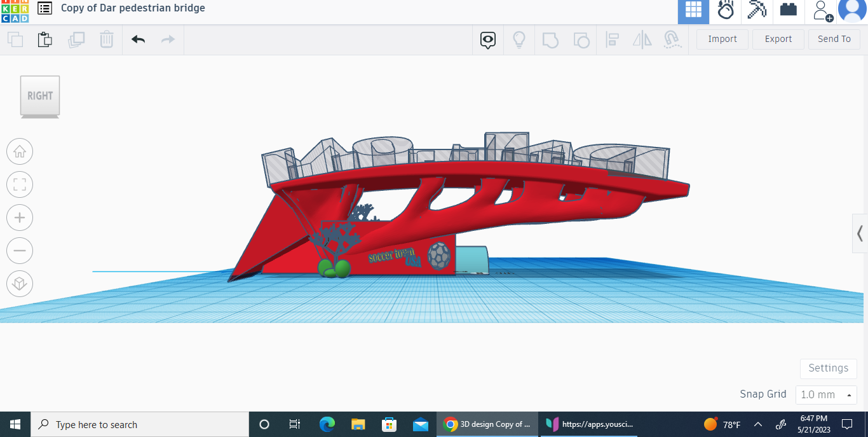868x437 pixels.
Task: Click the Export button
Action: coord(778,39)
